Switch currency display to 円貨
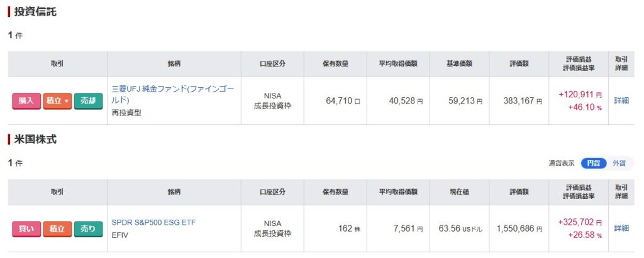Viewport: 644px width, 258px height. pyautogui.click(x=593, y=163)
